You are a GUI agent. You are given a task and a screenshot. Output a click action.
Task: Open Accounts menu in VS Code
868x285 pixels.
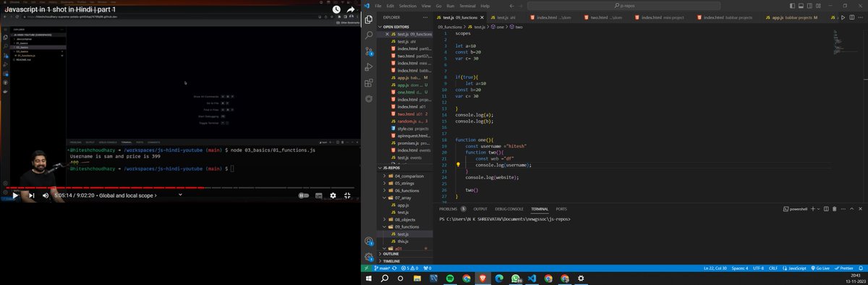pyautogui.click(x=369, y=242)
